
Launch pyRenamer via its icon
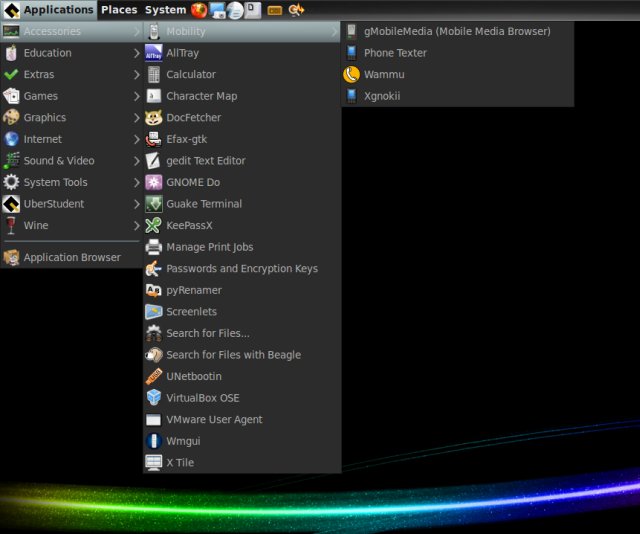[x=153, y=290]
